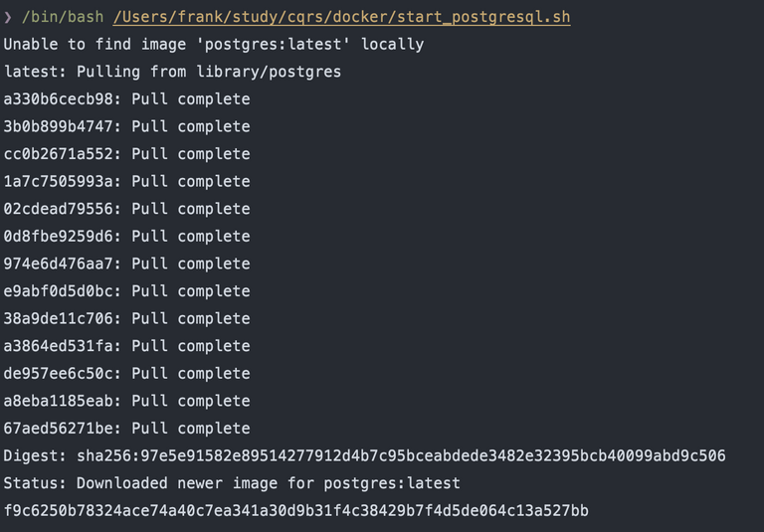The width and height of the screenshot is (764, 532).
Task: Click layer ID a330b6cecb98
Action: [59, 98]
